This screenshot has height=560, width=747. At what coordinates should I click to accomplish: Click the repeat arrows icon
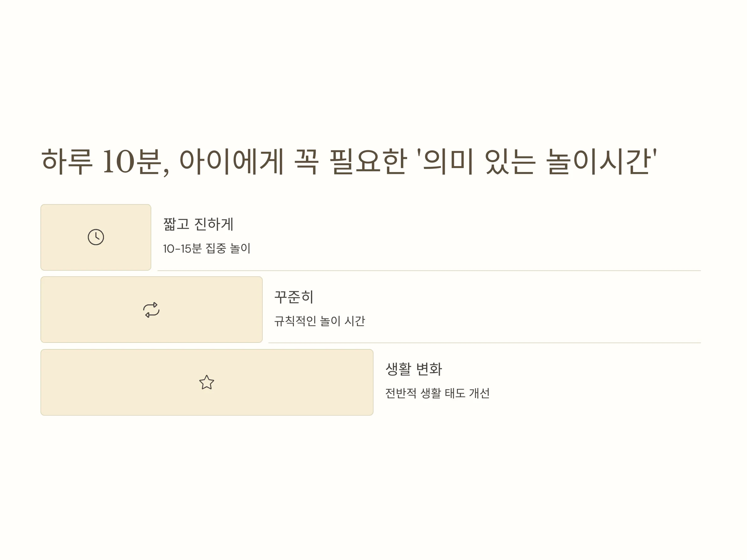151,310
